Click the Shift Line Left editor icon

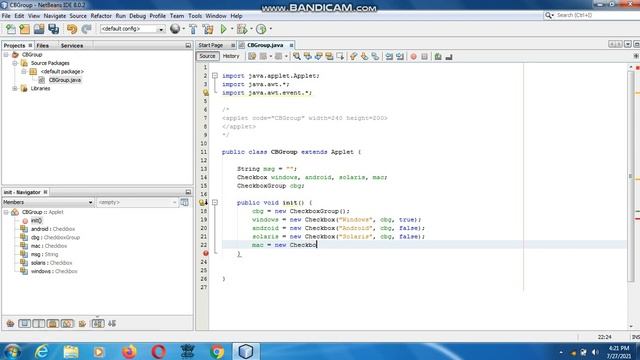point(389,56)
